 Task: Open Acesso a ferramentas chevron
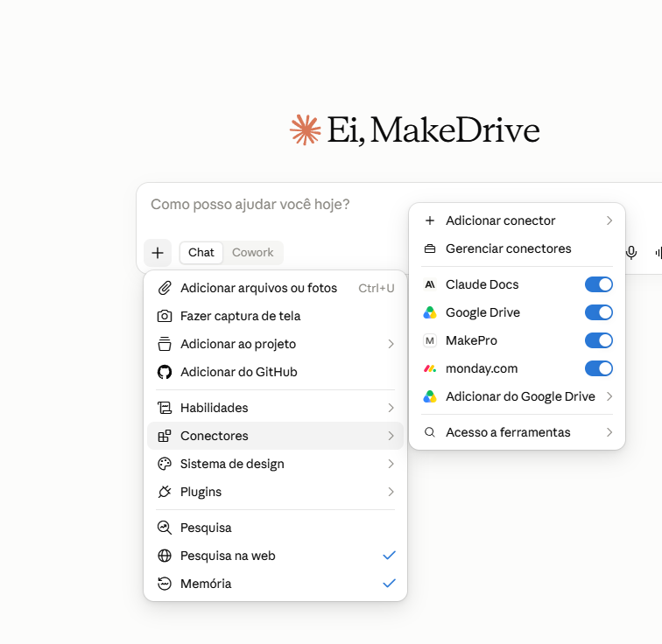pos(609,432)
